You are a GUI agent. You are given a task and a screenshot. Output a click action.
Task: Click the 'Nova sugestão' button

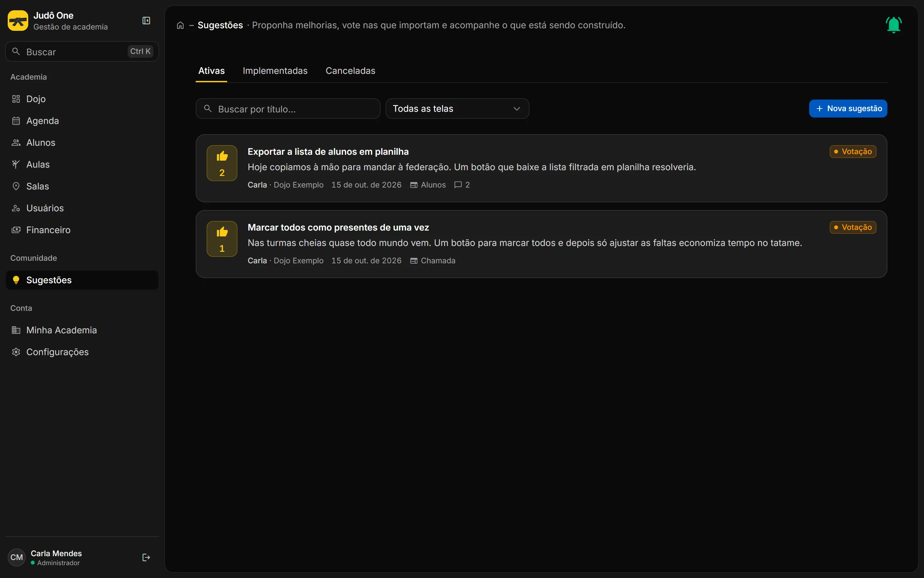click(848, 109)
